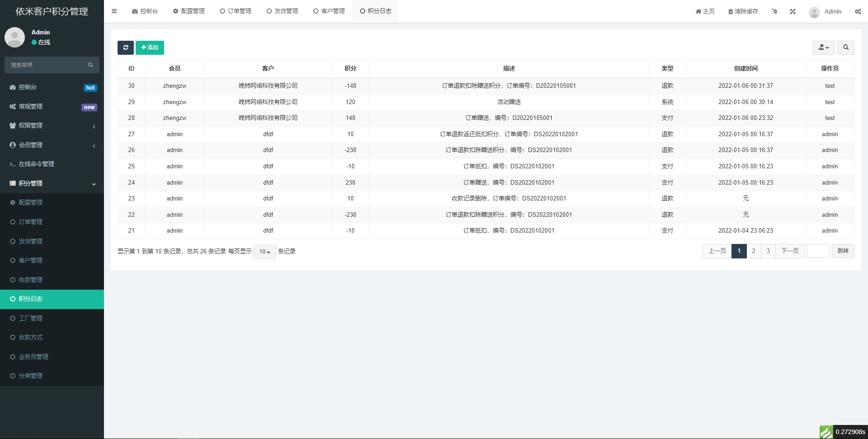Open the page size 10 dropdown

pos(264,252)
